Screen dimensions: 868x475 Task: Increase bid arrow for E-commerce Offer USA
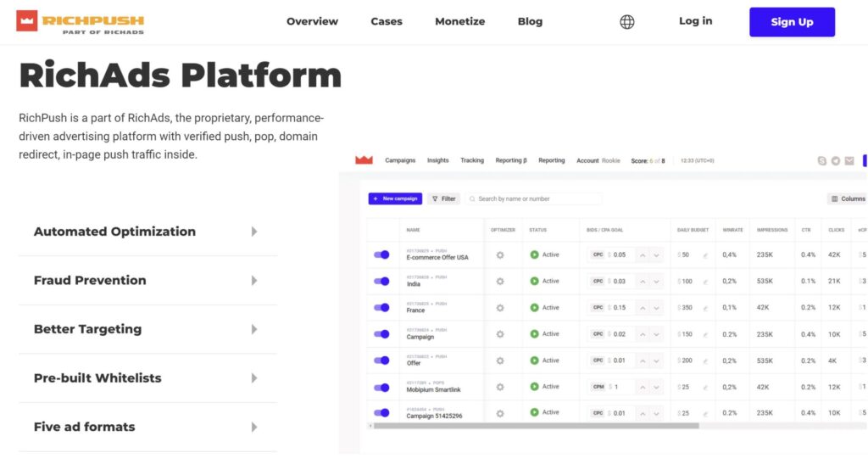(643, 255)
